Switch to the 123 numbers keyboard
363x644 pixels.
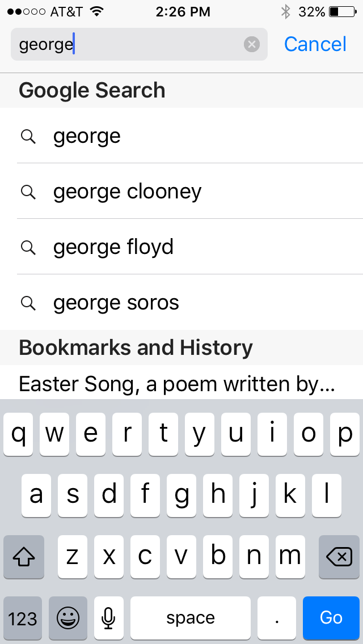pos(23,617)
